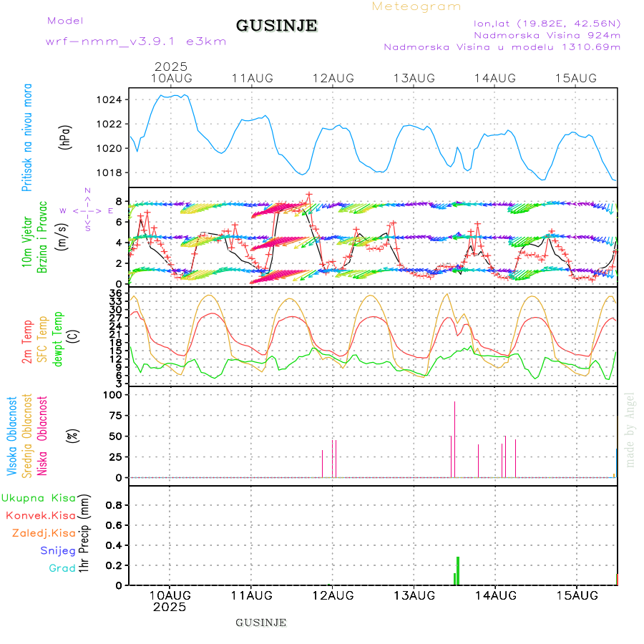Click the made by Angel watermark
Image resolution: width=644 pixels, height=644 pixels.
[630, 429]
